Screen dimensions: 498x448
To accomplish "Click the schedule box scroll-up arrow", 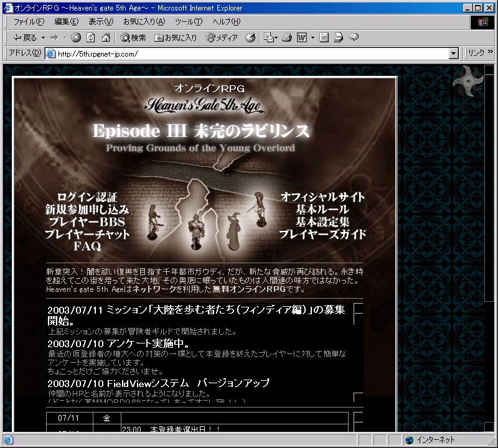I will pyautogui.click(x=359, y=417).
